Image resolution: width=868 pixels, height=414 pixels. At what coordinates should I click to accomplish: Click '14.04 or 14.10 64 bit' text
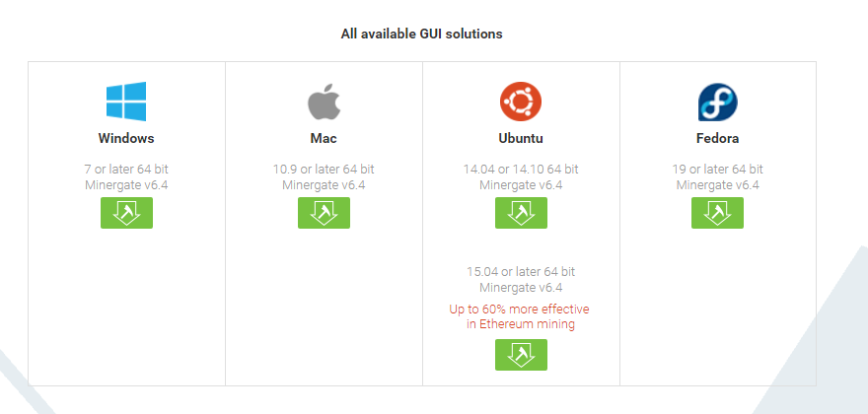click(521, 170)
